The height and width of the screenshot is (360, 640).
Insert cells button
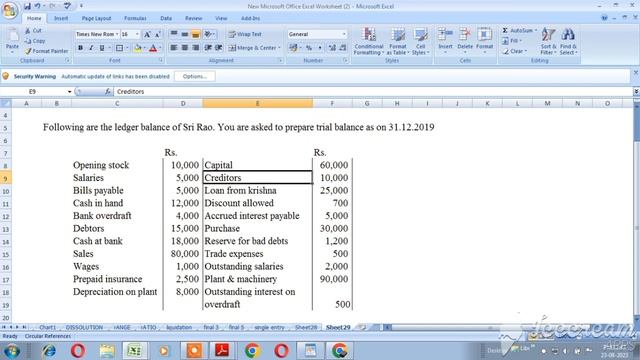coord(445,40)
